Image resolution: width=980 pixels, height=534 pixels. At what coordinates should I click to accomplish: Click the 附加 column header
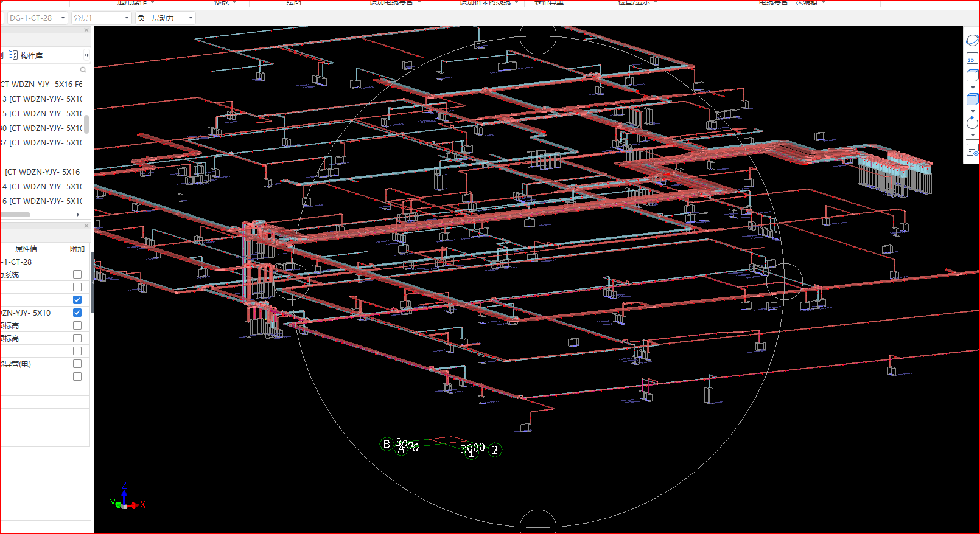click(77, 249)
